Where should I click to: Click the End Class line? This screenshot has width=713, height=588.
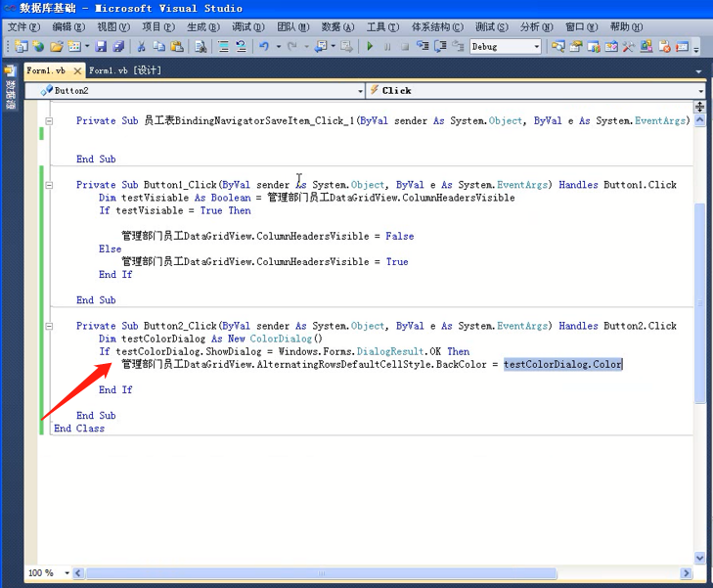click(79, 429)
